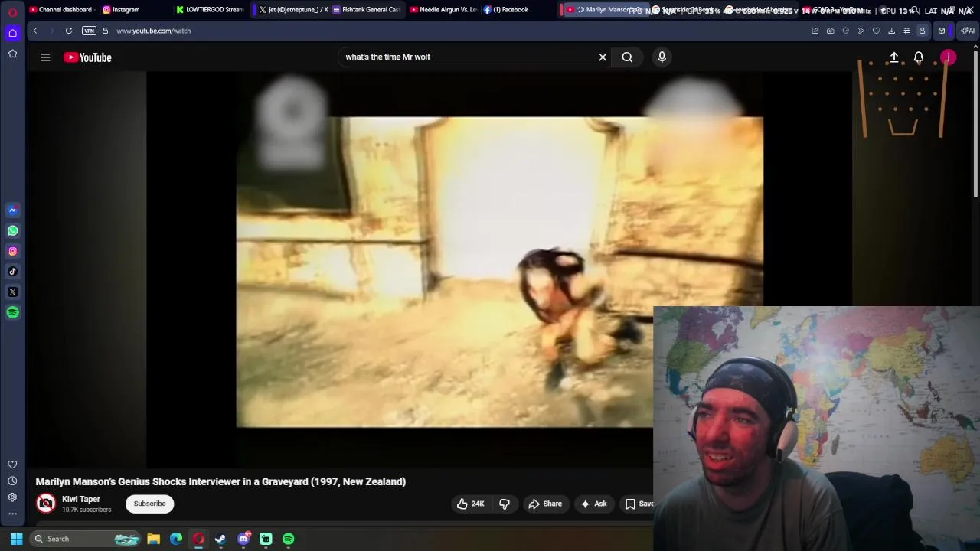Open Windows Start menu
980x551 pixels.
(16, 539)
